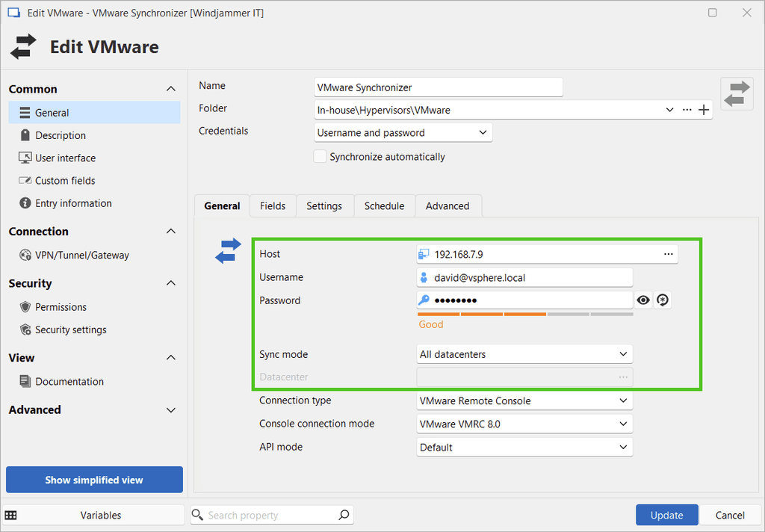The width and height of the screenshot is (765, 532).
Task: Open the Console connection mode dropdown
Action: click(524, 424)
